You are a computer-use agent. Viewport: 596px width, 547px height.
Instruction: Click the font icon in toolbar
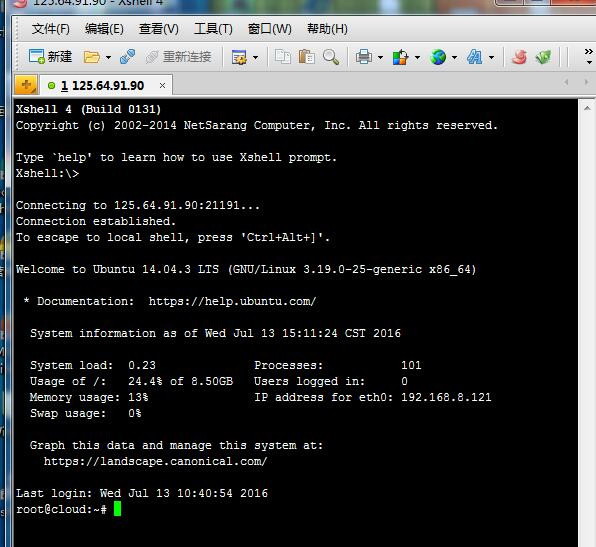(475, 57)
